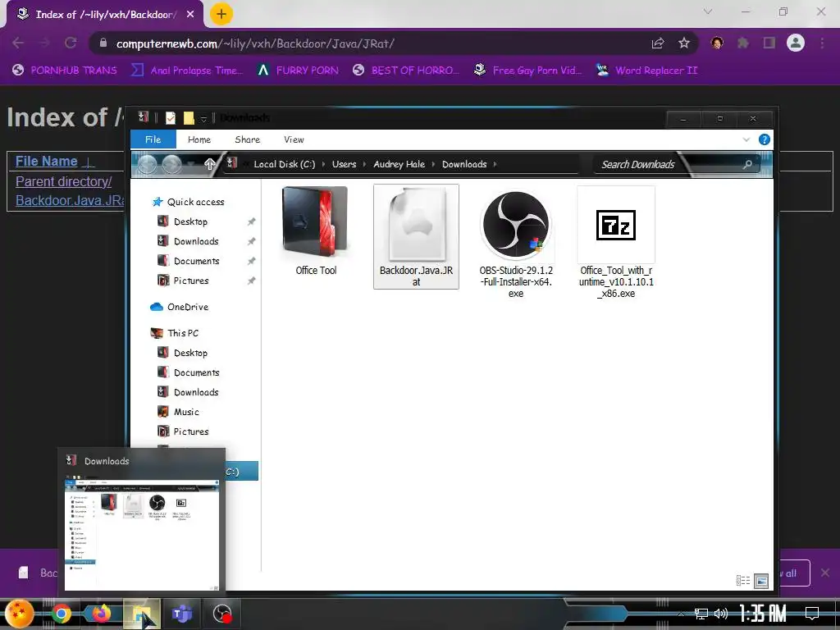Open the Home ribbon tab
Viewport: 840px width, 630px height.
pyautogui.click(x=199, y=139)
